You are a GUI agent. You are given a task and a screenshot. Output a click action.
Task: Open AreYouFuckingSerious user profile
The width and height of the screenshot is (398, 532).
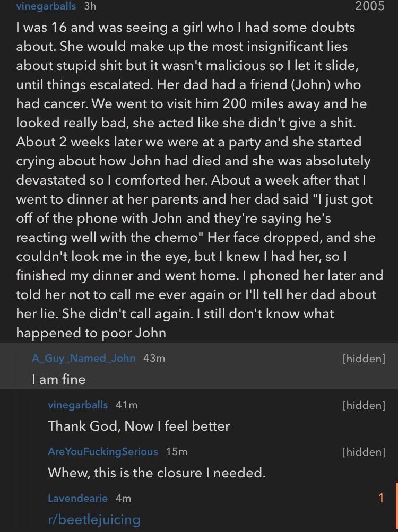click(x=102, y=451)
